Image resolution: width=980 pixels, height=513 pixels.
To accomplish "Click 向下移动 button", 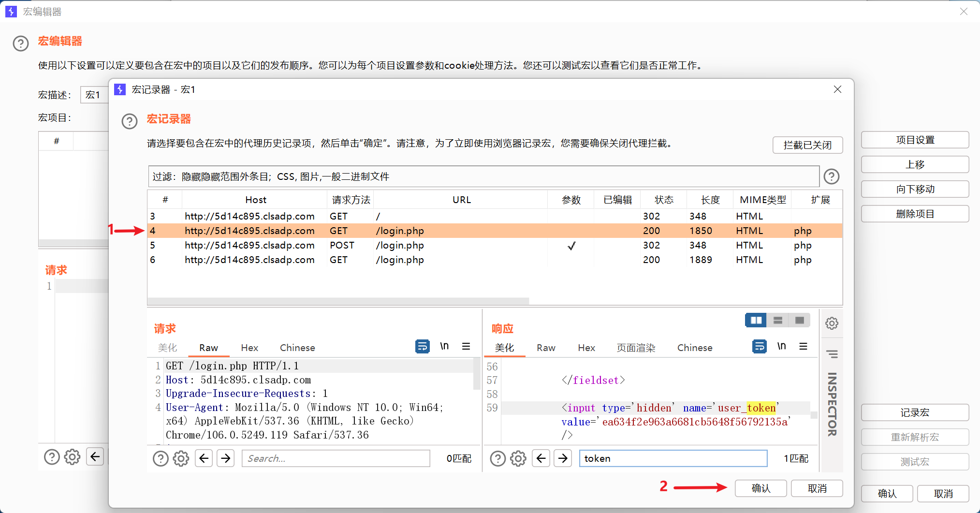I will click(915, 189).
